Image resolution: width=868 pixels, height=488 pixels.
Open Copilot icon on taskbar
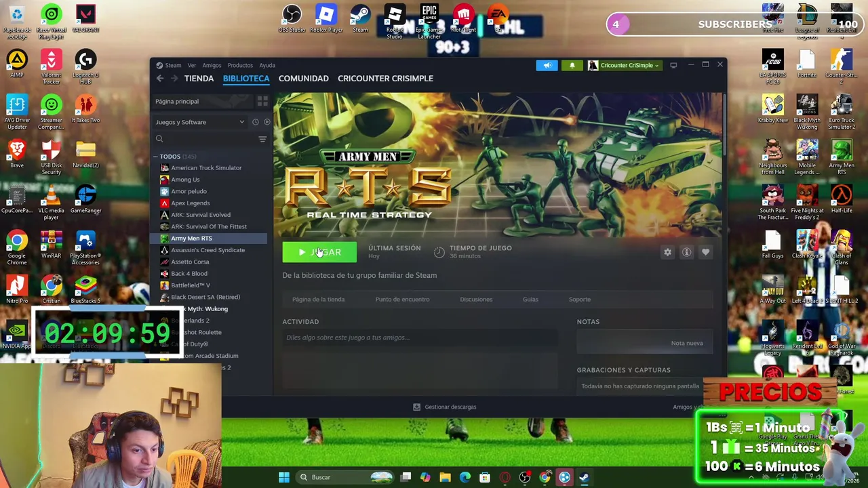(425, 477)
